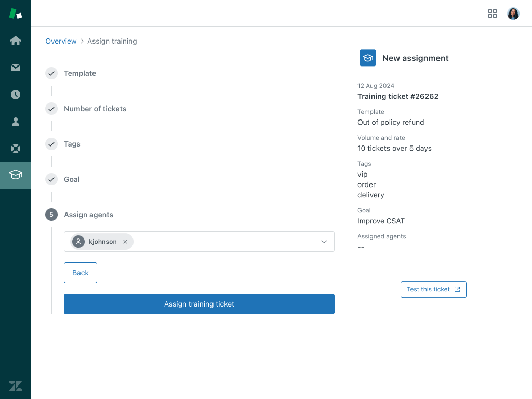Open Test this ticket link
This screenshot has width=532, height=399.
point(433,289)
